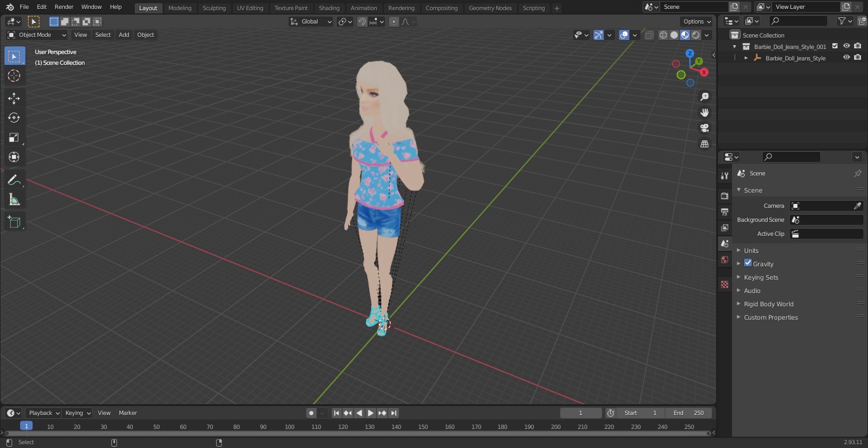The image size is (868, 448).
Task: Toggle proportional editing
Action: coord(394,22)
